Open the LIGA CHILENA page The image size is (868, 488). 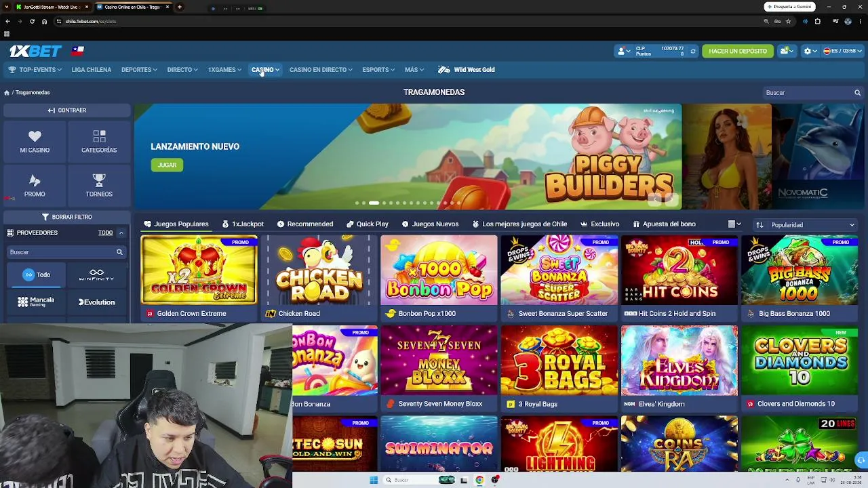point(92,70)
